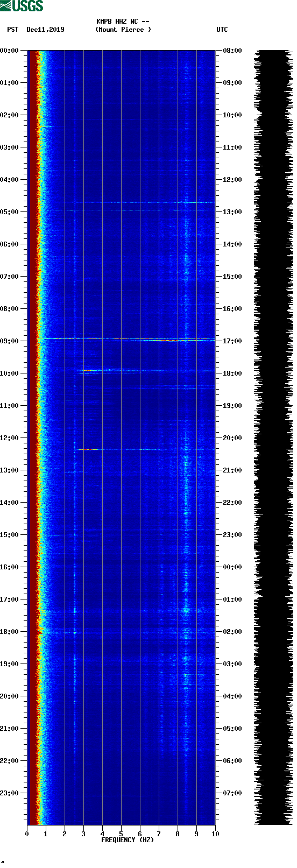This screenshot has width=297, height=868.
Task: Select the station label 'KMPB HHZ NC --'
Action: (x=123, y=22)
